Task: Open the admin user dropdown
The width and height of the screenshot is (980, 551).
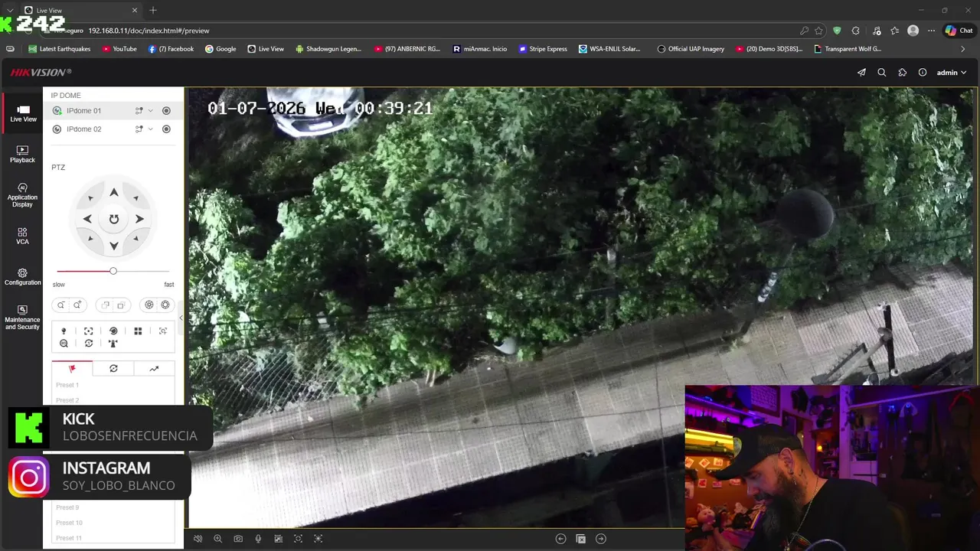Action: click(952, 73)
